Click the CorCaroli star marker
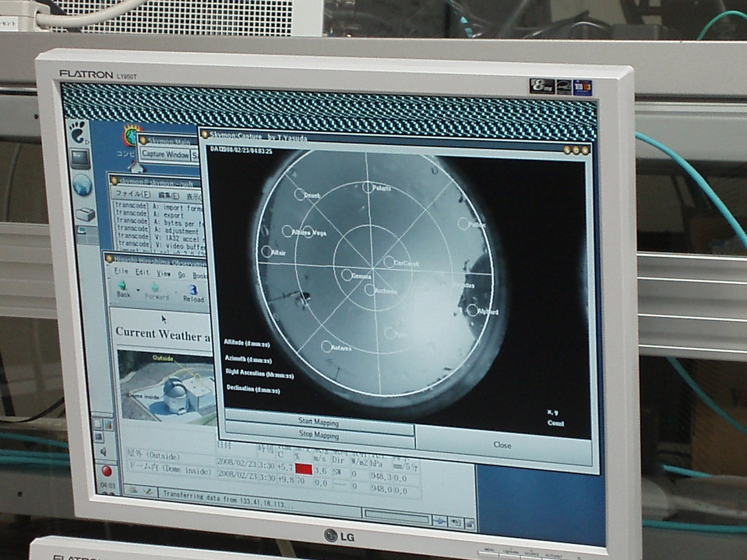The height and width of the screenshot is (560, 747). tap(389, 261)
